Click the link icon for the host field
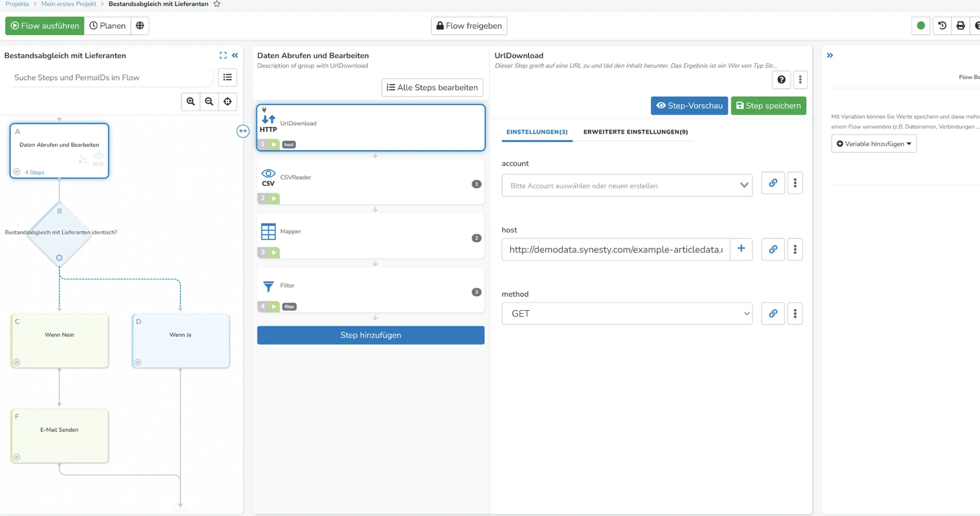 773,249
